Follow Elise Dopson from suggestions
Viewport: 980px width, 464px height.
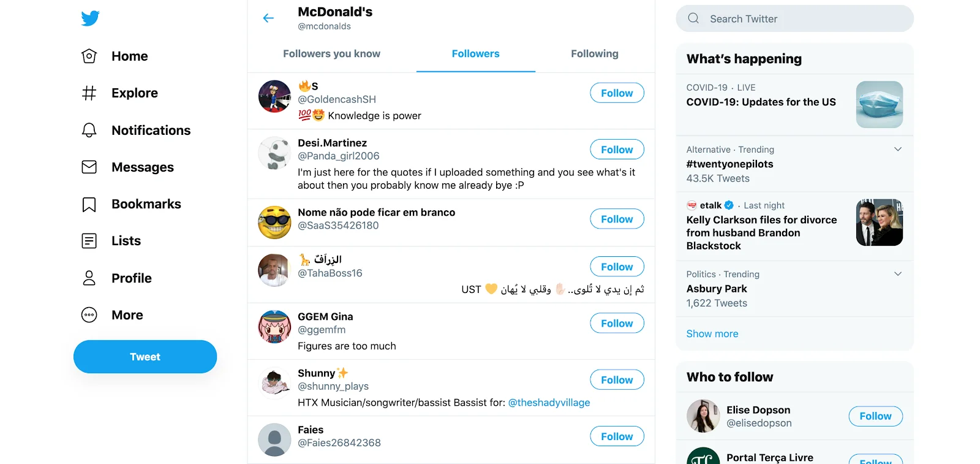tap(875, 416)
